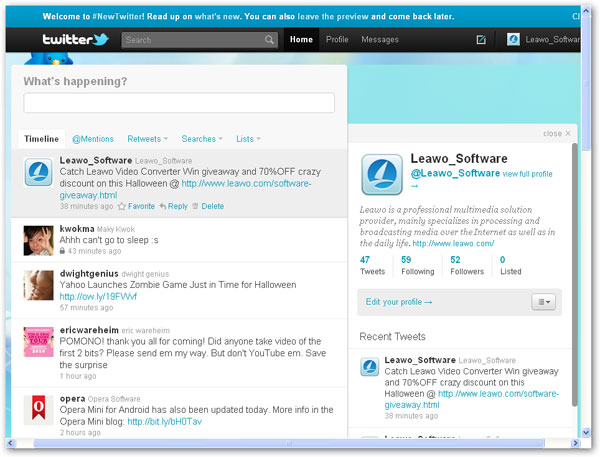The width and height of the screenshot is (600, 457).
Task: Click the opera logo avatar
Action: [38, 410]
